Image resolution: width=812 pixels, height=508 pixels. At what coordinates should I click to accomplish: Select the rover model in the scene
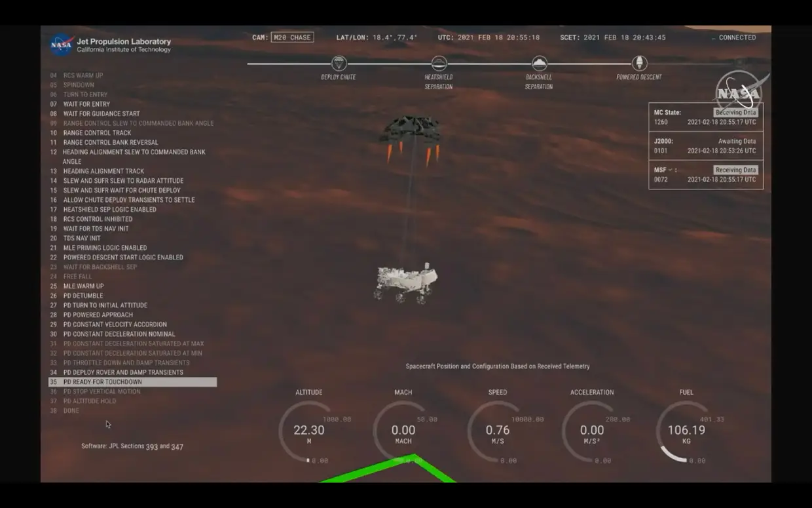point(406,283)
